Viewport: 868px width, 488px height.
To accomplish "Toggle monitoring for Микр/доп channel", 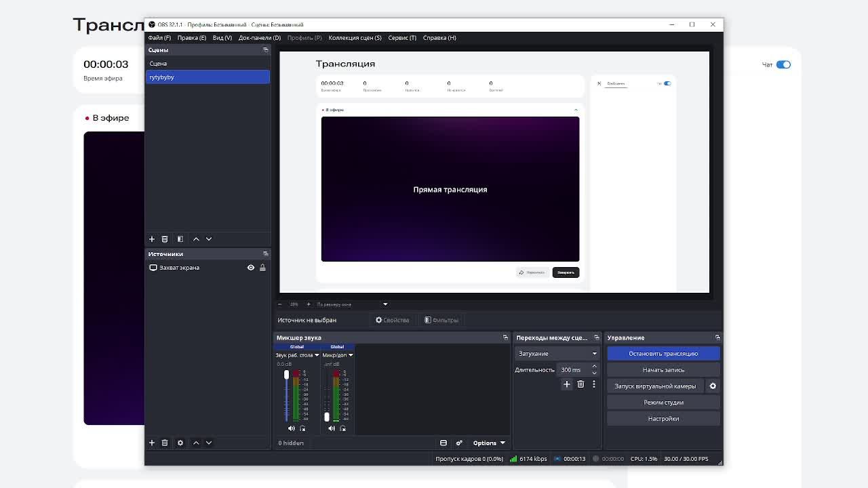I will click(x=342, y=428).
